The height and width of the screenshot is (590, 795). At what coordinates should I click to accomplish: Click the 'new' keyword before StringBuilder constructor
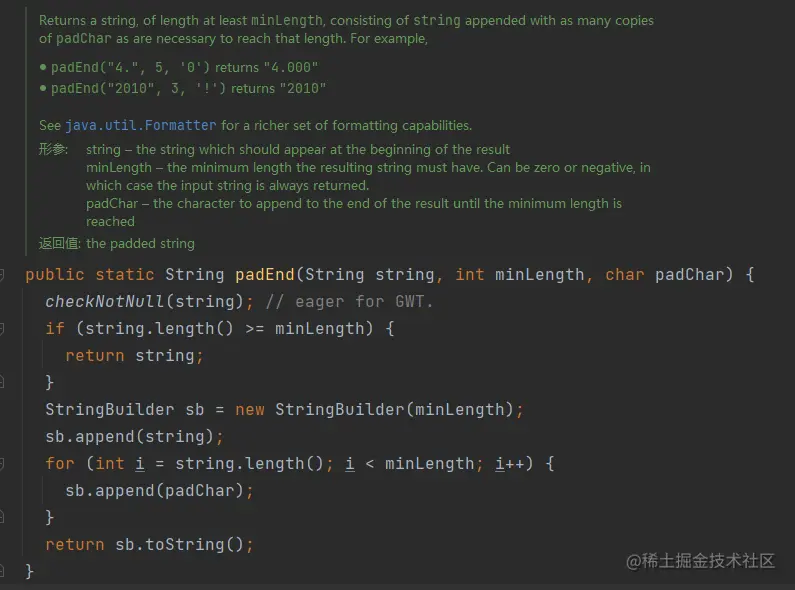tap(249, 410)
